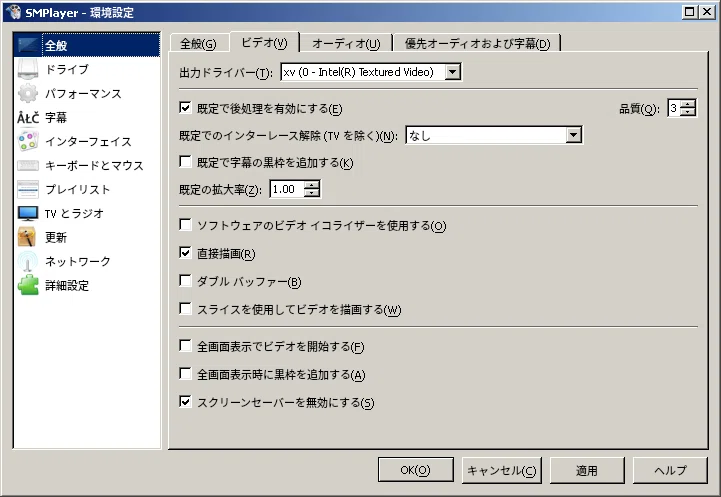Select パフォーマンス text in sidebar
721x497 pixels.
[x=83, y=93]
